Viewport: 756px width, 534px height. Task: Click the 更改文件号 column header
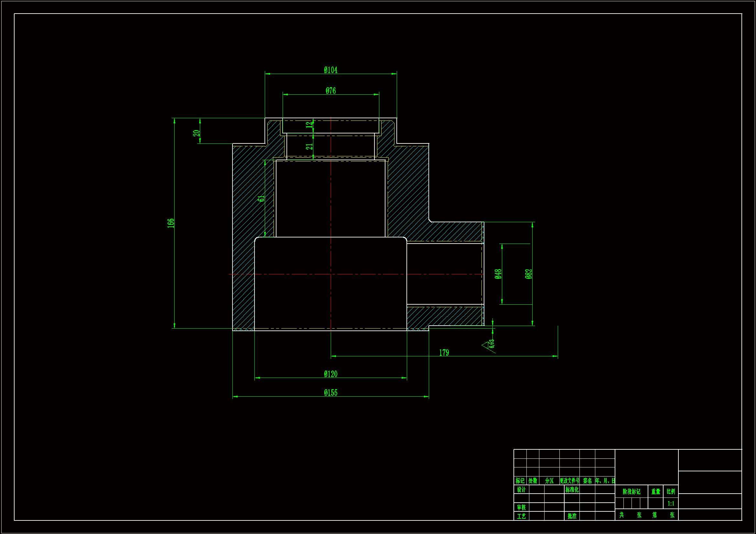[x=570, y=481]
